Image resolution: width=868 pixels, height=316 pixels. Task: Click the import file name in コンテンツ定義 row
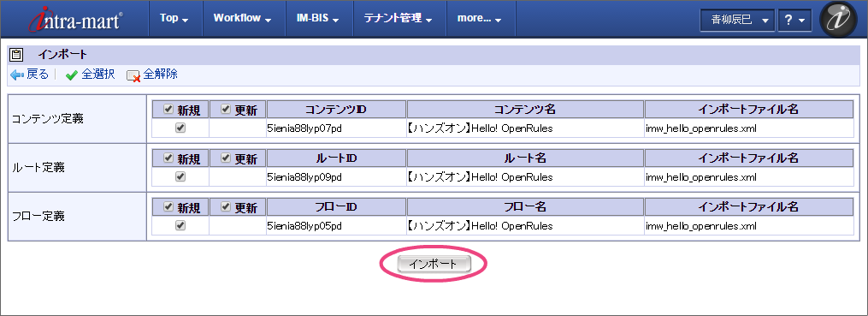(x=701, y=128)
